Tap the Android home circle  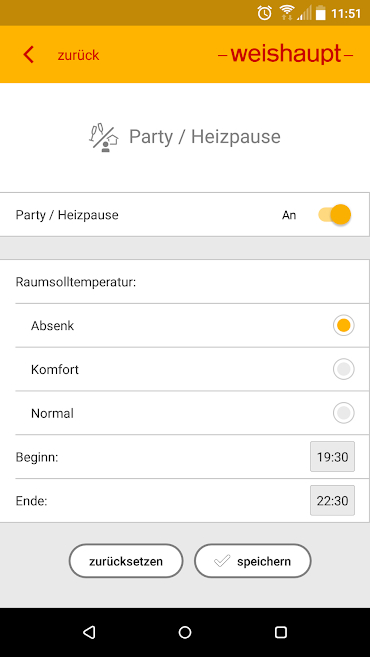click(x=185, y=632)
